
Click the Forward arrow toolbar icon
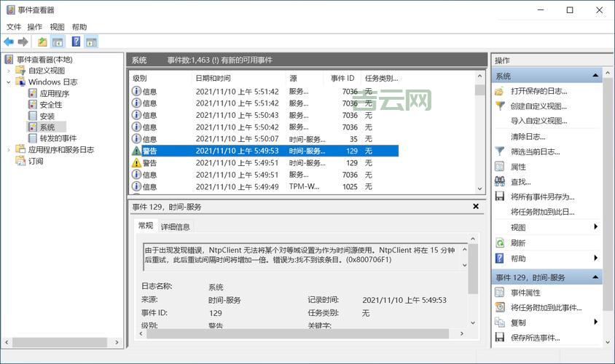click(23, 41)
